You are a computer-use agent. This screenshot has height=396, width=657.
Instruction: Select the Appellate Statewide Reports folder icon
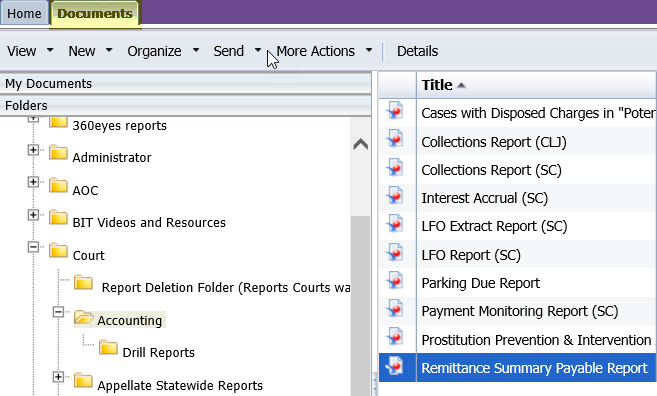83,380
